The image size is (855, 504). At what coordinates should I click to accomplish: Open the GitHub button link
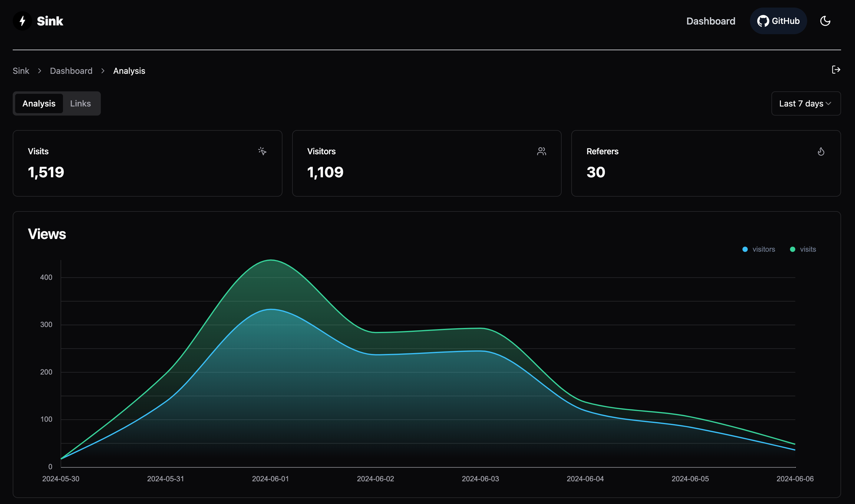pos(778,21)
